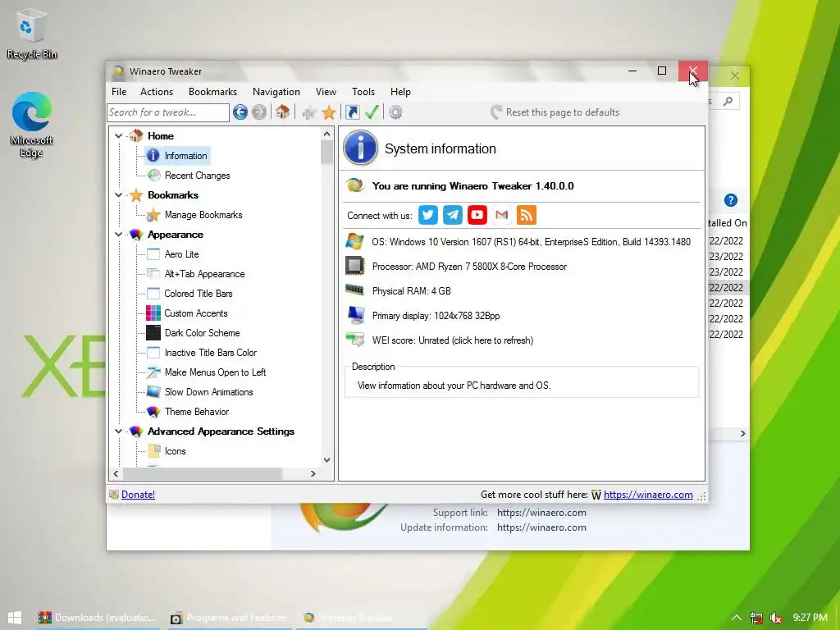Viewport: 840px width, 630px height.
Task: Select Manage Bookmarks tree item
Action: click(x=203, y=215)
